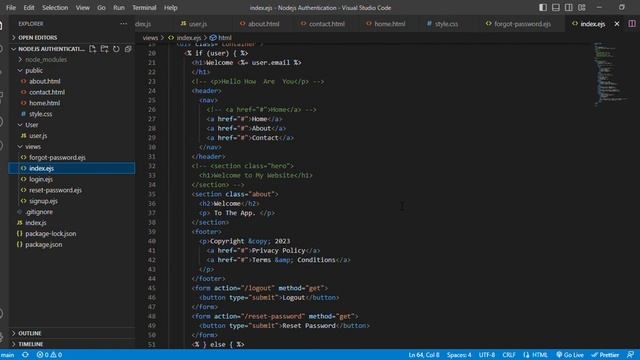Collapse NODEJS AUTHENTICATION project root
640x360 pixels.
pos(51,49)
